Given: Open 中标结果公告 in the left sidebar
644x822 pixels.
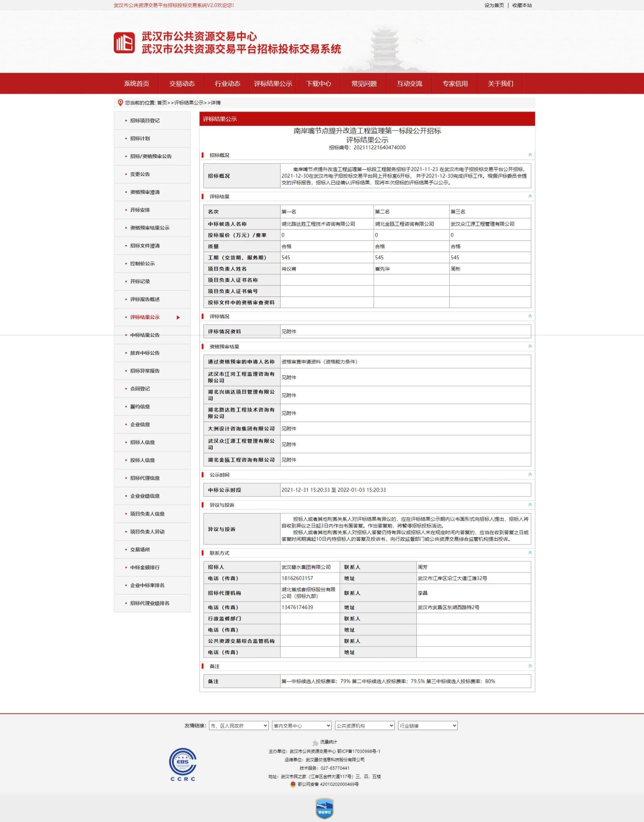Looking at the screenshot, I should tap(145, 335).
